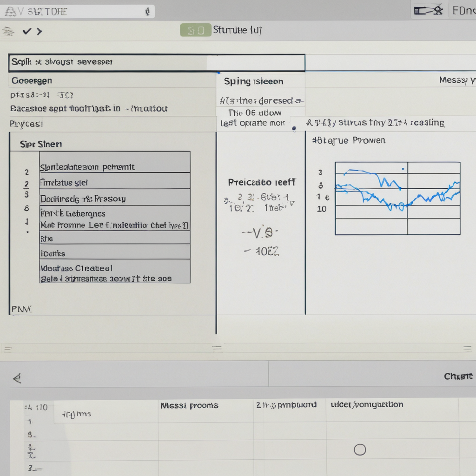Select the 'Rtie' table row

pyautogui.click(x=115, y=238)
